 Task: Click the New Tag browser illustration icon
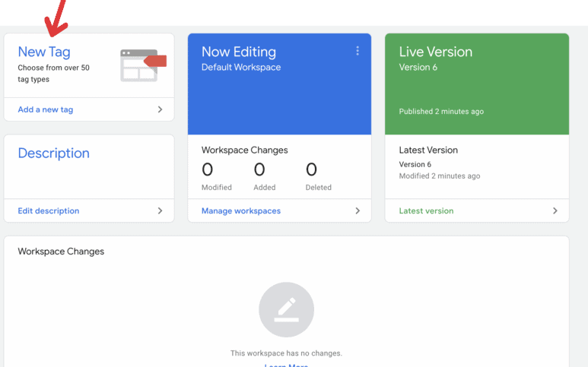[143, 65]
